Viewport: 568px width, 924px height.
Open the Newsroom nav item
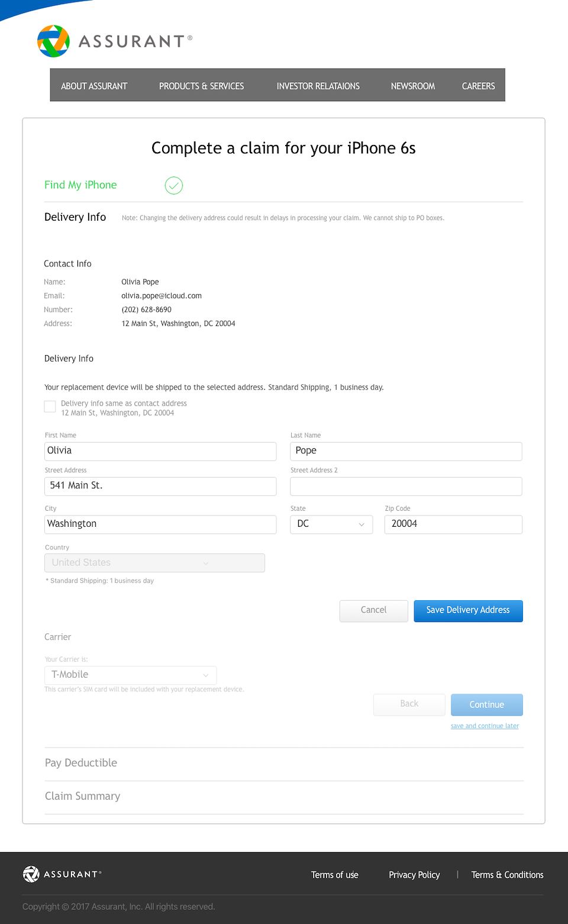pyautogui.click(x=412, y=86)
